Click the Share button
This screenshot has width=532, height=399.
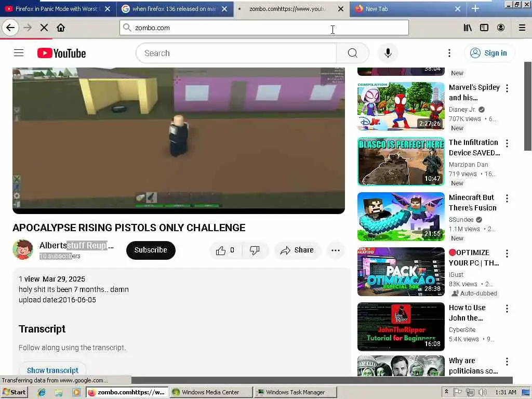pyautogui.click(x=297, y=250)
